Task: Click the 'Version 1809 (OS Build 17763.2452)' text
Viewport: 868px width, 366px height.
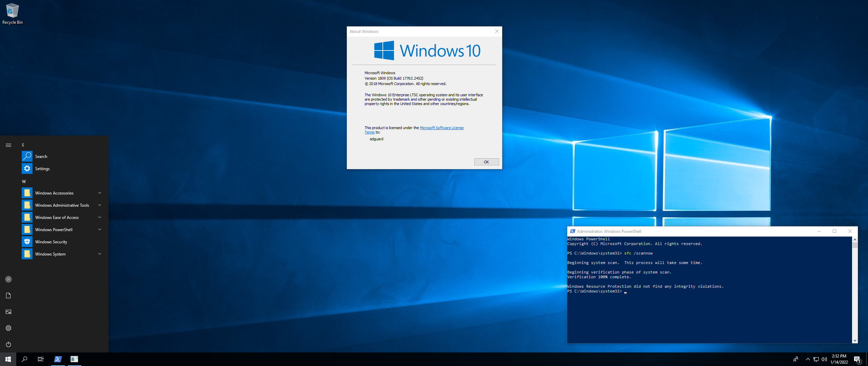Action: pos(394,78)
